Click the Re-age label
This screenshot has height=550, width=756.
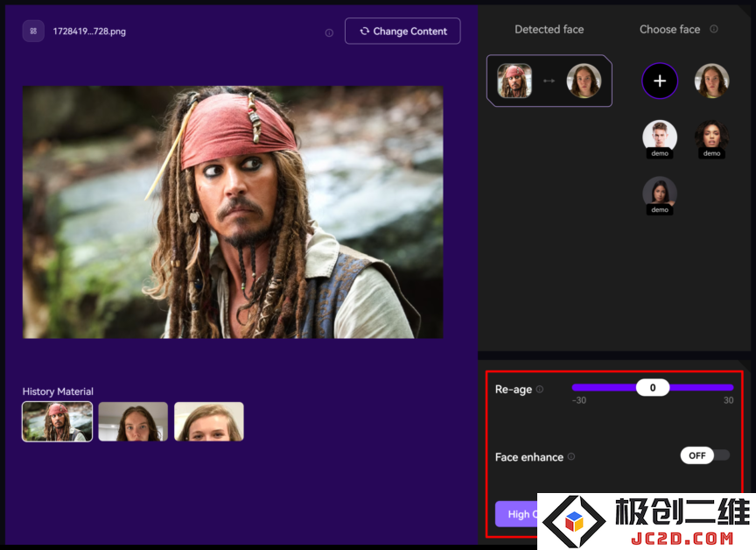pyautogui.click(x=514, y=390)
